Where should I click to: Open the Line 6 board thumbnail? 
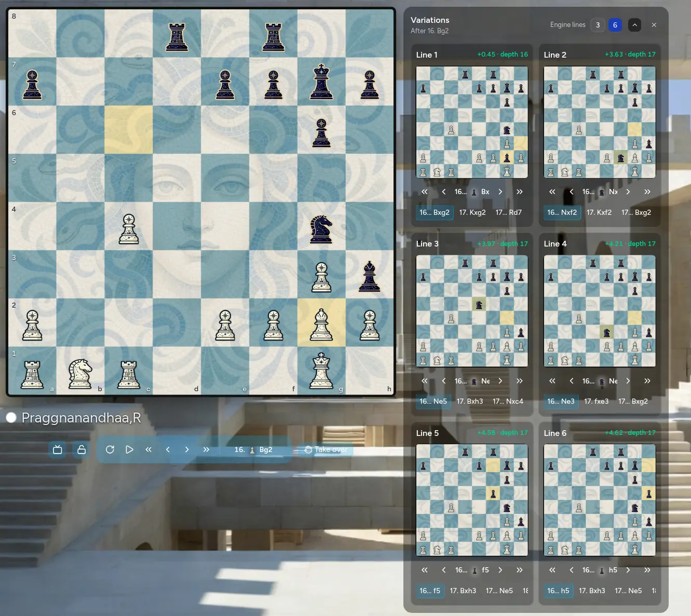click(x=600, y=500)
